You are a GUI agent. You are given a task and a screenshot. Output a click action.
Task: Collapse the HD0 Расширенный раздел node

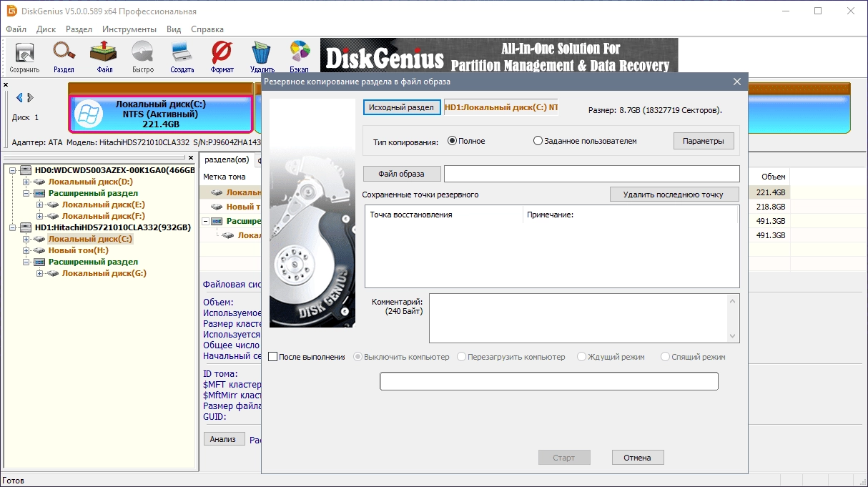(x=26, y=193)
